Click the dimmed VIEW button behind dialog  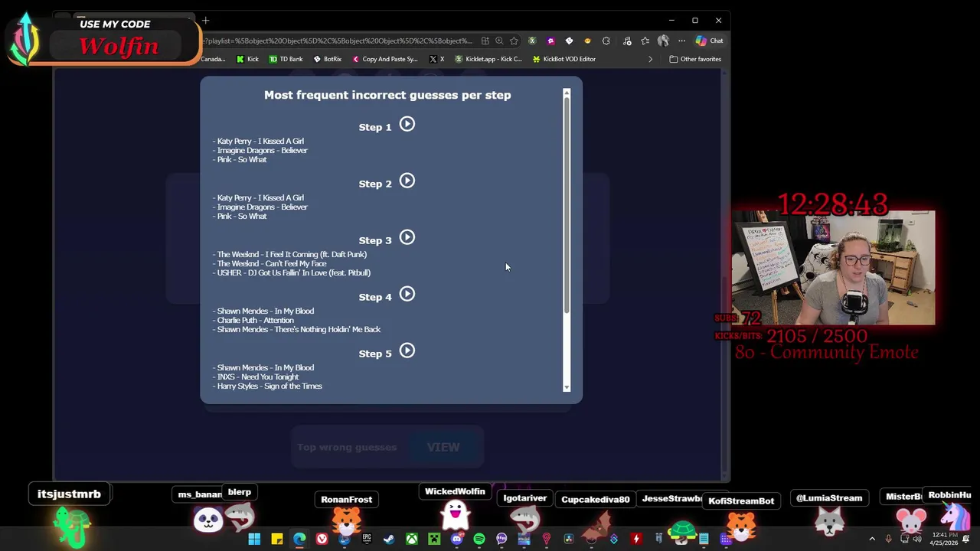[x=443, y=447]
